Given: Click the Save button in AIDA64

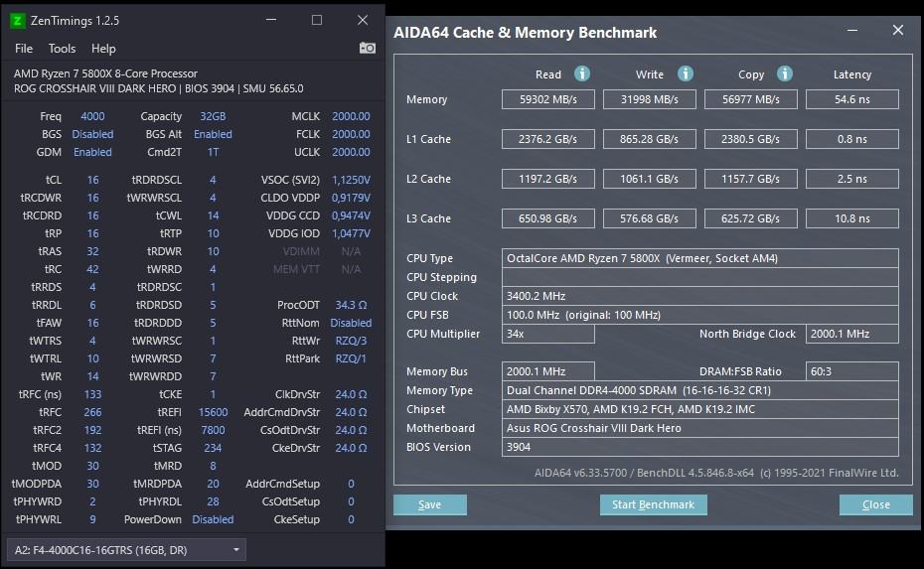Looking at the screenshot, I should point(429,504).
